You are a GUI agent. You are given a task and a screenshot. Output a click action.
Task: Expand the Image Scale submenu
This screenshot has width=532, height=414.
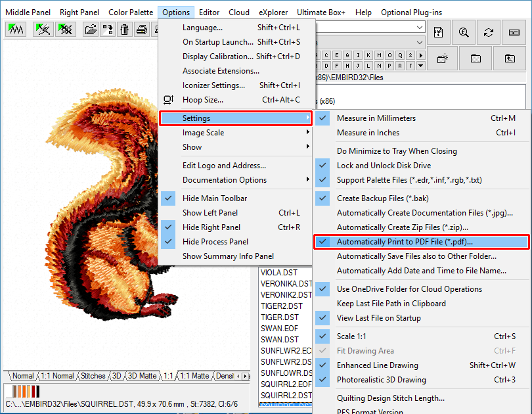[x=236, y=133]
